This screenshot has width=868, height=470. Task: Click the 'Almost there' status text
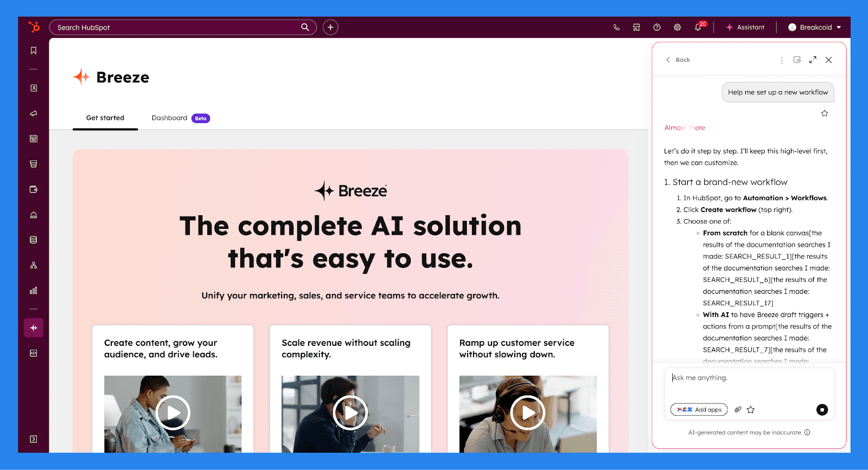click(685, 128)
